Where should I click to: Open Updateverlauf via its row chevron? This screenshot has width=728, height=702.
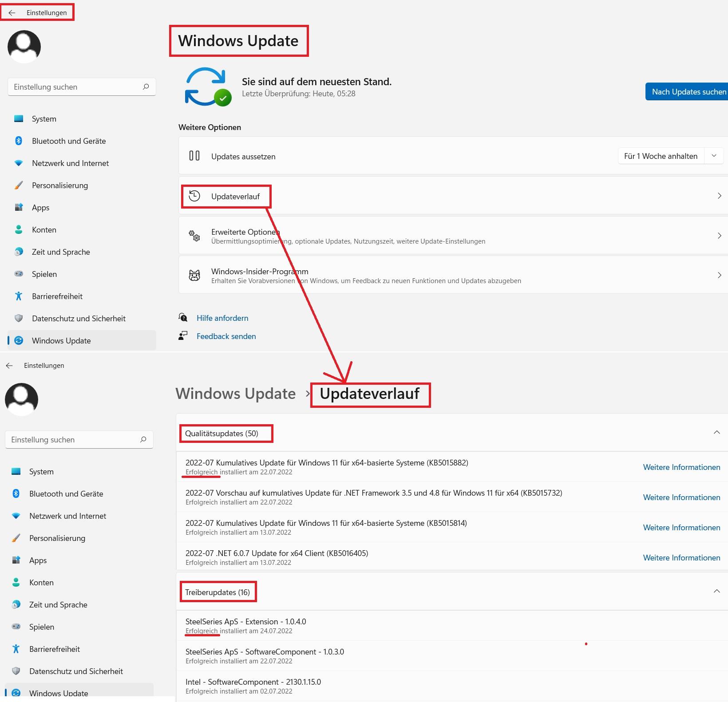[720, 196]
